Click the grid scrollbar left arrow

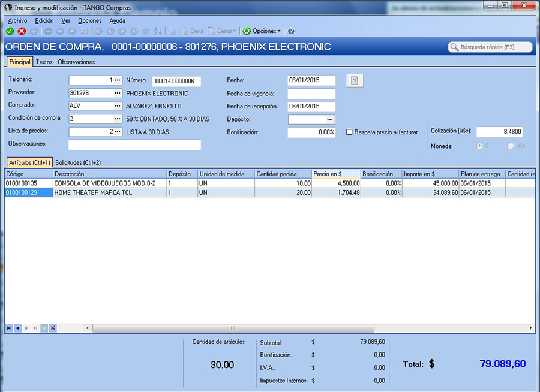point(88,328)
